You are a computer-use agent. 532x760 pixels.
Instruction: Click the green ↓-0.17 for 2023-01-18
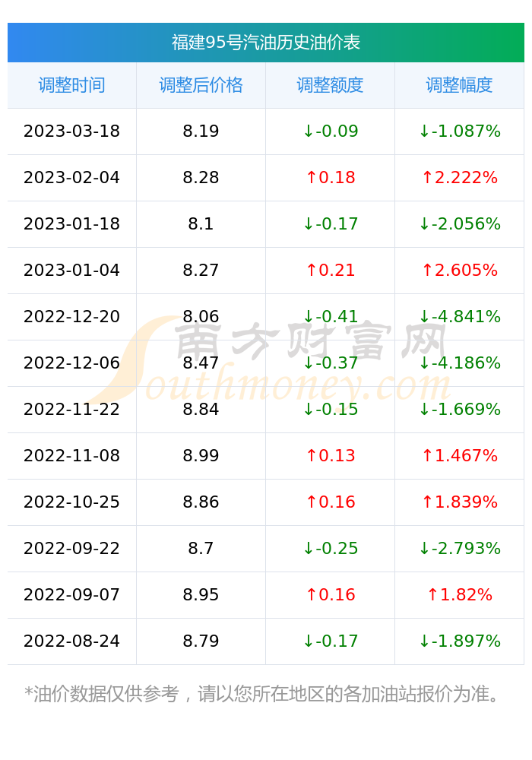coord(331,224)
